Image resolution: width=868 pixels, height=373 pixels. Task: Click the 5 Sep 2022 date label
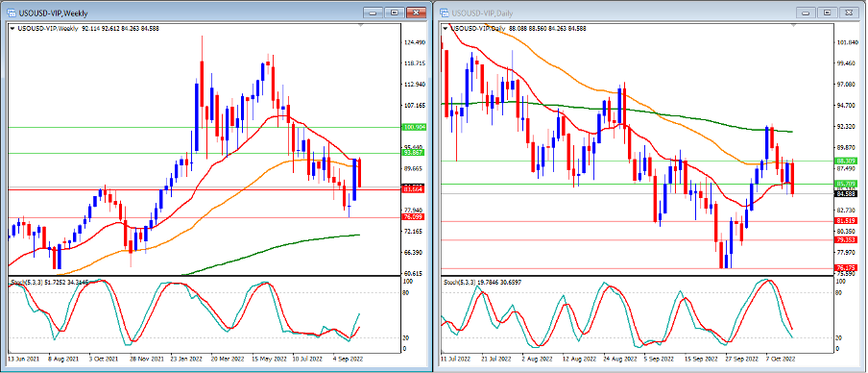coord(660,359)
